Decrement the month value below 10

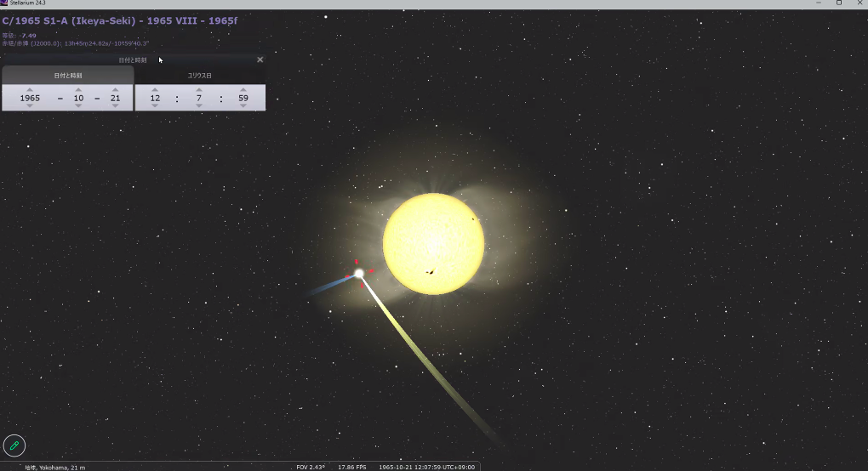pyautogui.click(x=78, y=106)
